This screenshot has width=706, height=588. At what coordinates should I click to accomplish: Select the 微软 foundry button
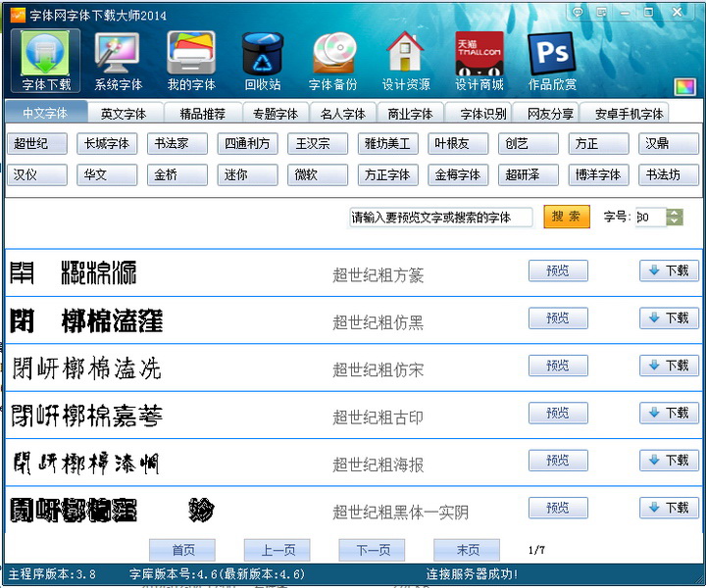click(x=318, y=174)
